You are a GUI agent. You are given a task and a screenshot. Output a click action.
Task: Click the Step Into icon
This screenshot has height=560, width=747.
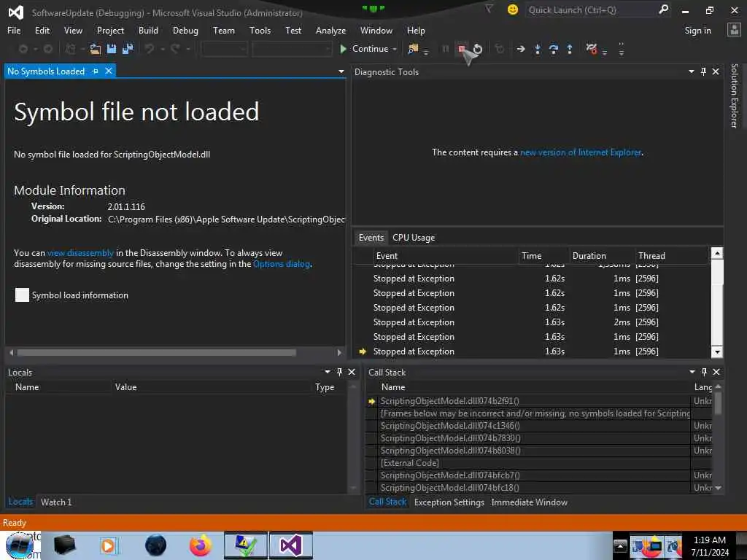pos(538,49)
